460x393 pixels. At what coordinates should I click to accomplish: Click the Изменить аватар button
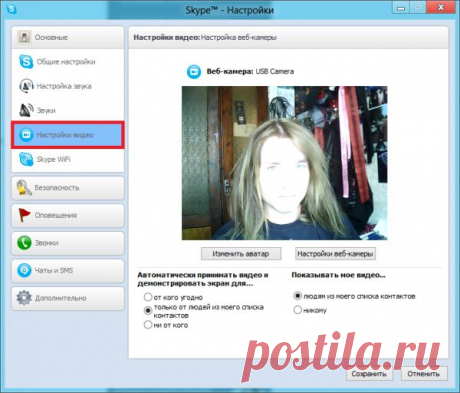(x=241, y=254)
